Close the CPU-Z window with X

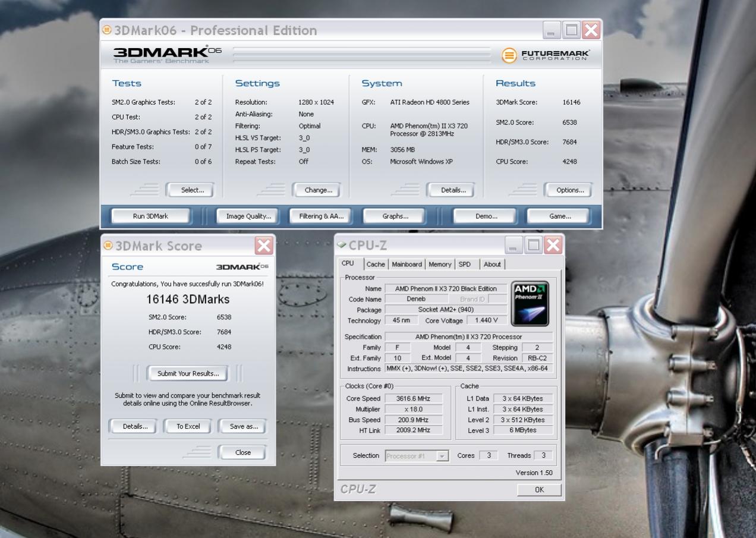[x=553, y=245]
